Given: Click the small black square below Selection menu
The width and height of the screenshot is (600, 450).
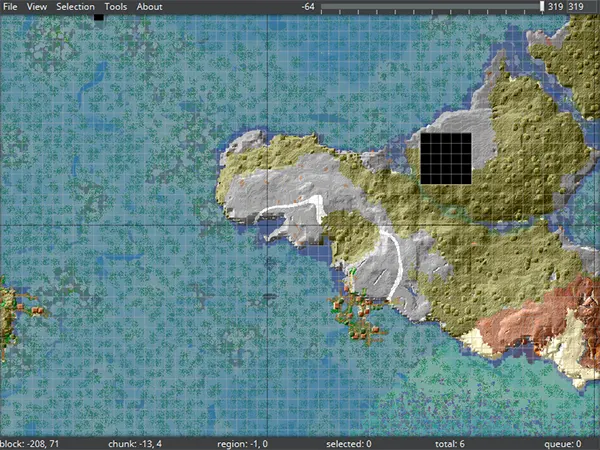Looking at the screenshot, I should coord(98,17).
